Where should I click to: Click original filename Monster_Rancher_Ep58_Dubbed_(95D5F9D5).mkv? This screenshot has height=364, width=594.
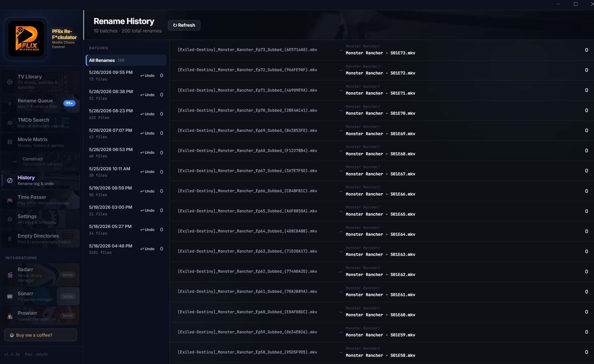pos(247,352)
